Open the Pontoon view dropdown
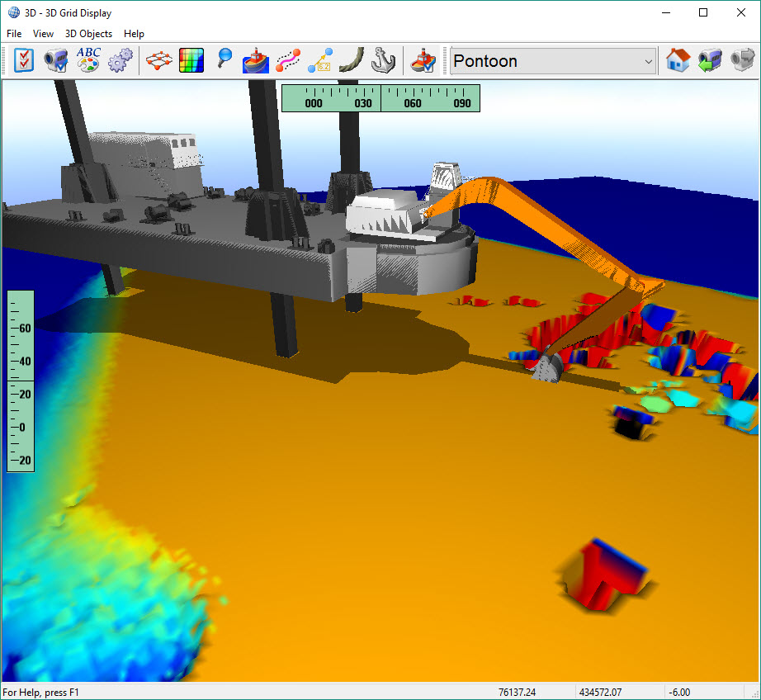Image resolution: width=761 pixels, height=700 pixels. (553, 61)
